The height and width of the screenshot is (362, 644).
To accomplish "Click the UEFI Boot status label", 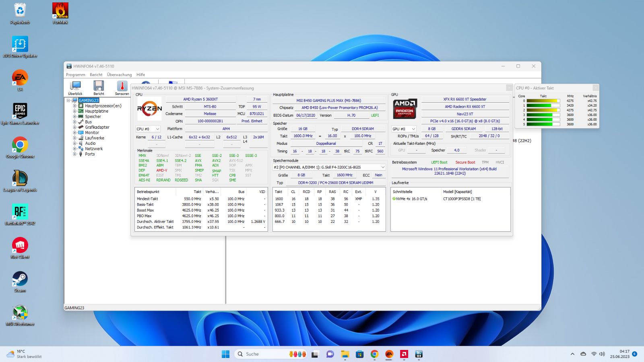I will click(x=439, y=162).
